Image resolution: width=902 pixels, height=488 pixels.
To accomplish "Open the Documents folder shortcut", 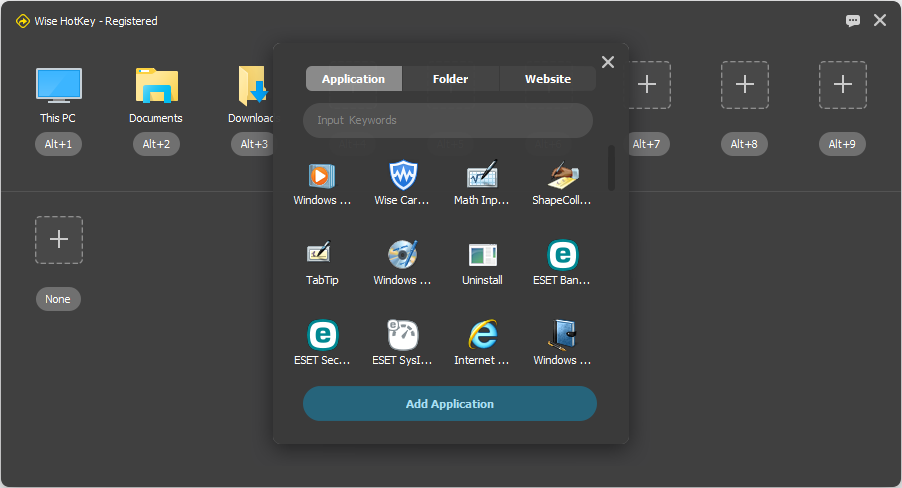I will tap(156, 85).
